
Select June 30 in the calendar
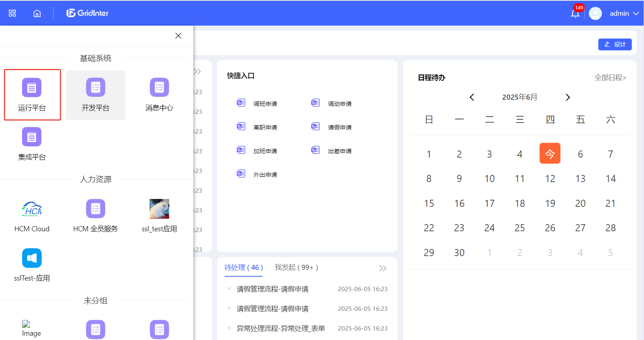459,253
